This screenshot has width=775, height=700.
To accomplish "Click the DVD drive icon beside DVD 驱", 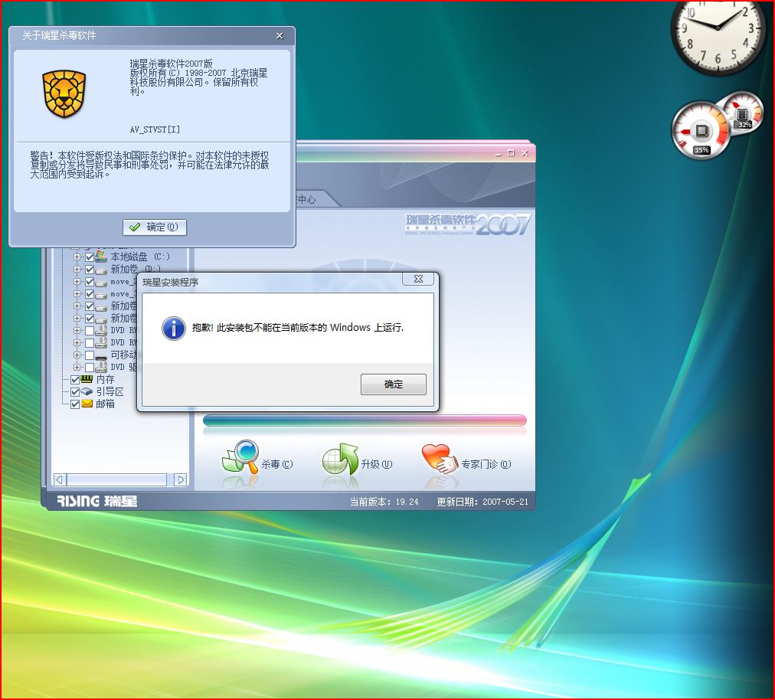I will 101,367.
